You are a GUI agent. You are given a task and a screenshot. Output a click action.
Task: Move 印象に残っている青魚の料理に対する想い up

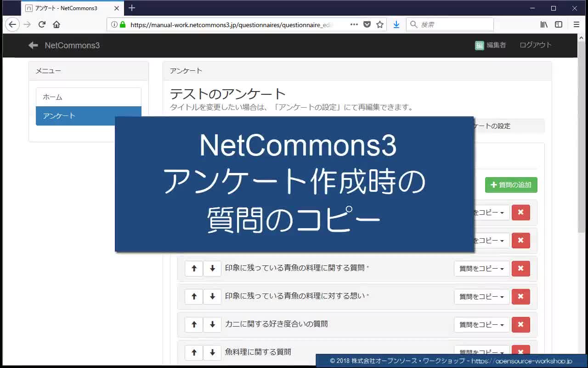(x=194, y=297)
